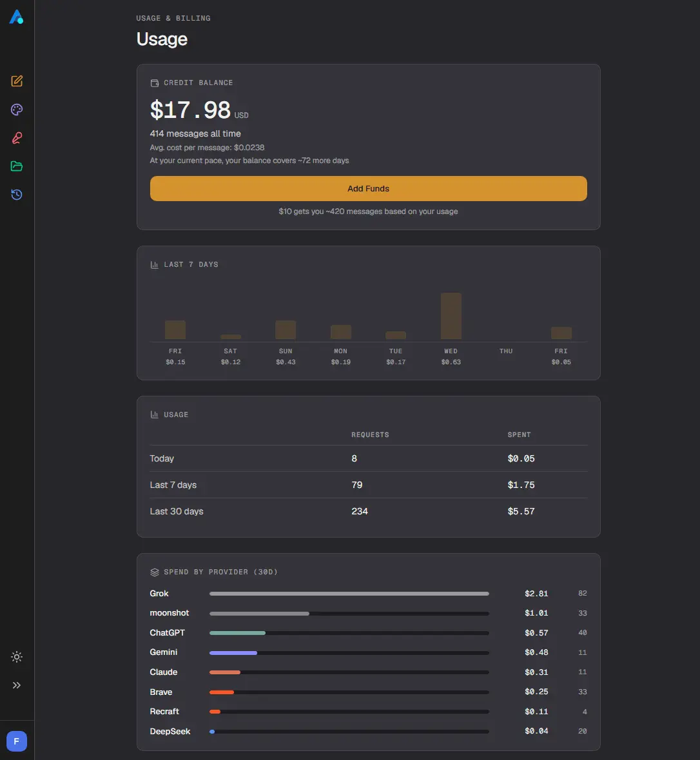Viewport: 700px width, 760px height.
Task: Click the Grok spend progress bar
Action: coord(349,594)
